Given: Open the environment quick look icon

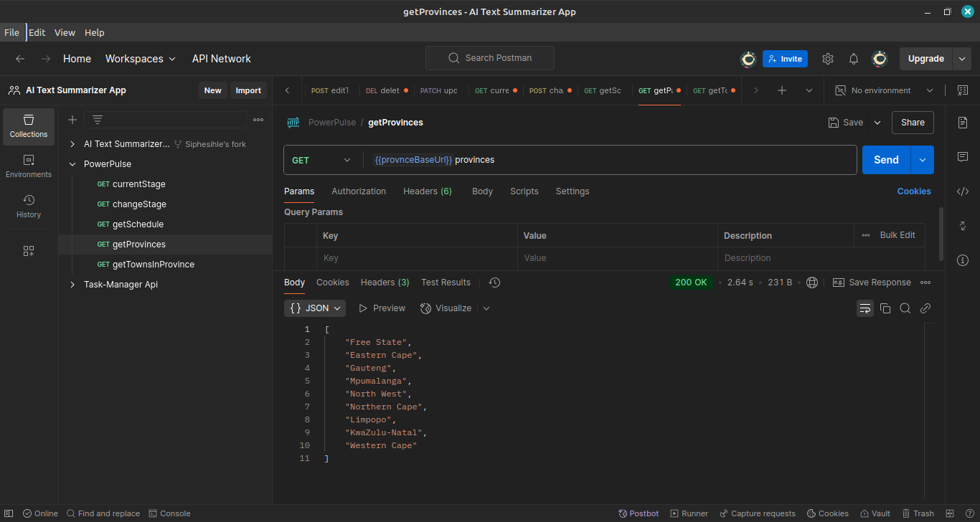Looking at the screenshot, I should pos(962,90).
